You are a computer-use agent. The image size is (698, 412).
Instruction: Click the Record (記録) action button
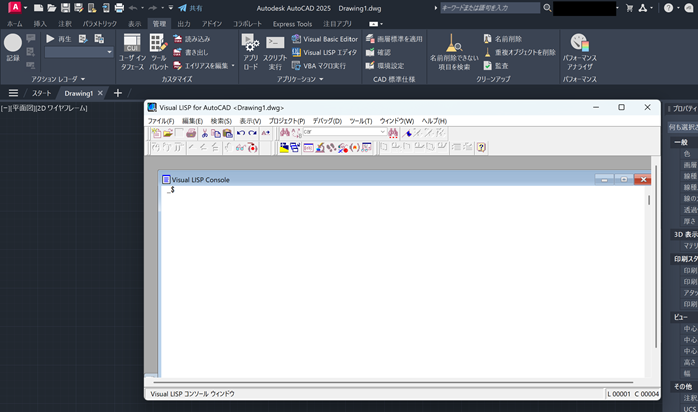[x=13, y=46]
